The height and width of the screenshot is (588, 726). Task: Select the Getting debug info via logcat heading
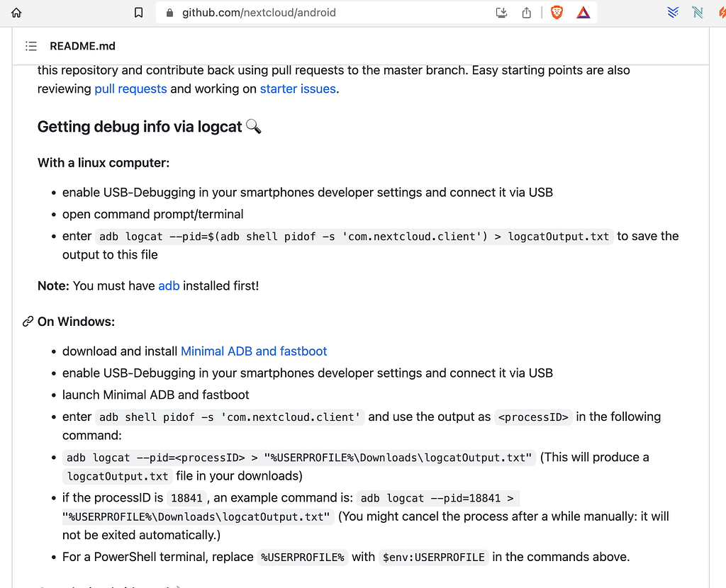click(140, 126)
